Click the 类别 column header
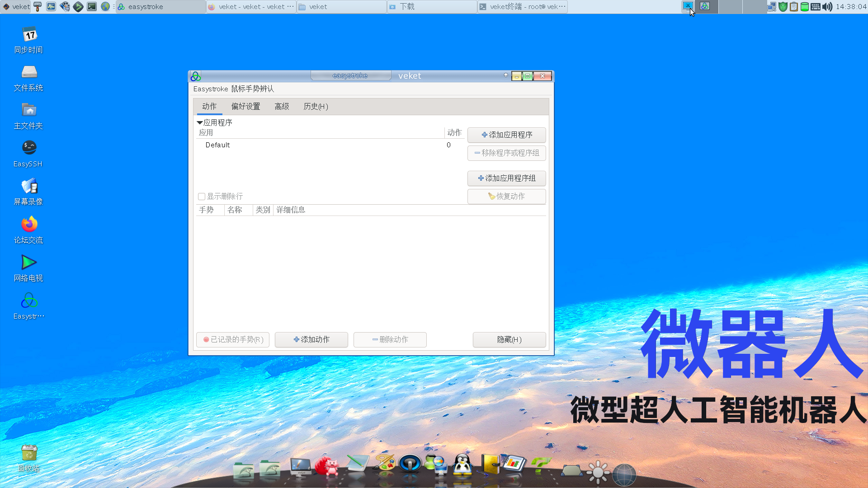Screen dimensions: 868x488 [x=263, y=210]
